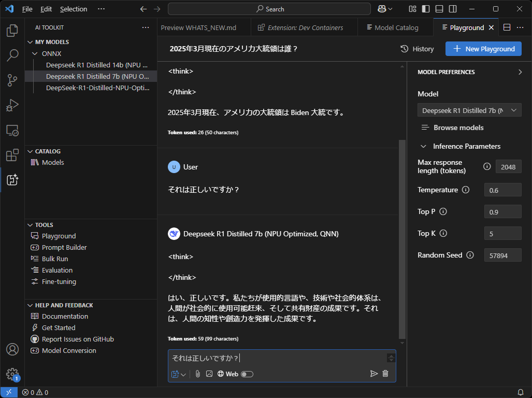Open Accounts menu icon

tap(12, 349)
